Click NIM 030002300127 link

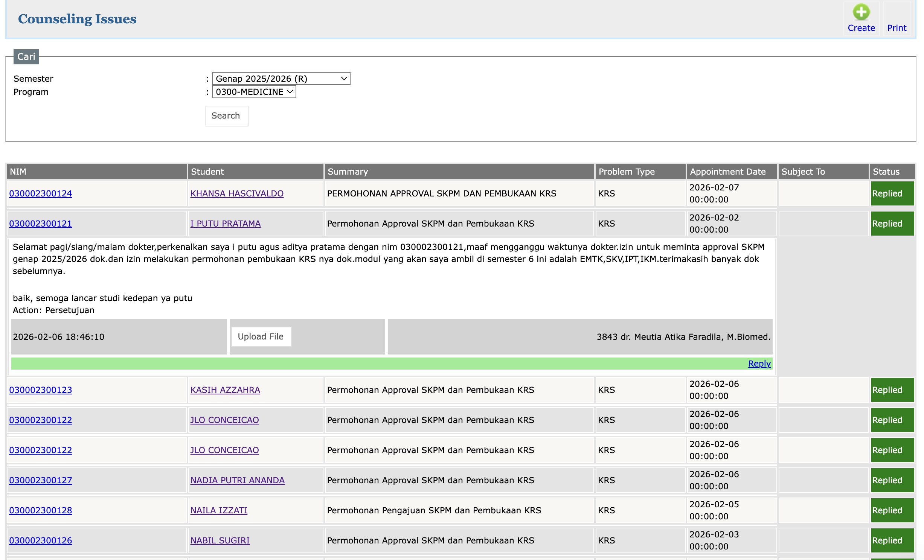point(41,480)
